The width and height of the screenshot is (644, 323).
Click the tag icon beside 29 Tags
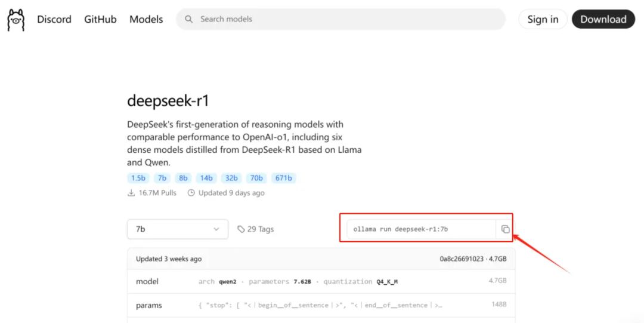click(241, 229)
